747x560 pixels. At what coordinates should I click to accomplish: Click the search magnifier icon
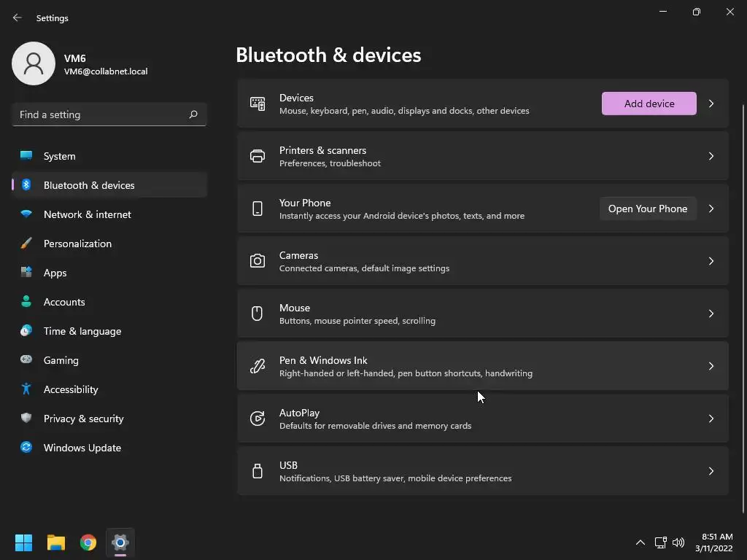tap(193, 114)
